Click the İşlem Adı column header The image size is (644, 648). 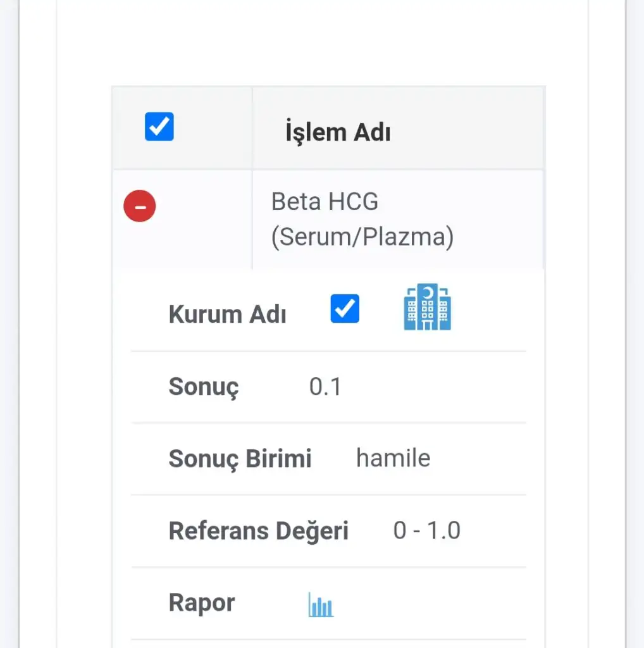click(x=338, y=132)
